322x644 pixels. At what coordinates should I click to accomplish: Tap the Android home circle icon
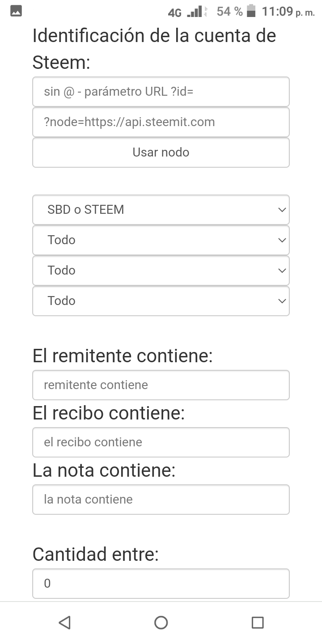click(161, 622)
